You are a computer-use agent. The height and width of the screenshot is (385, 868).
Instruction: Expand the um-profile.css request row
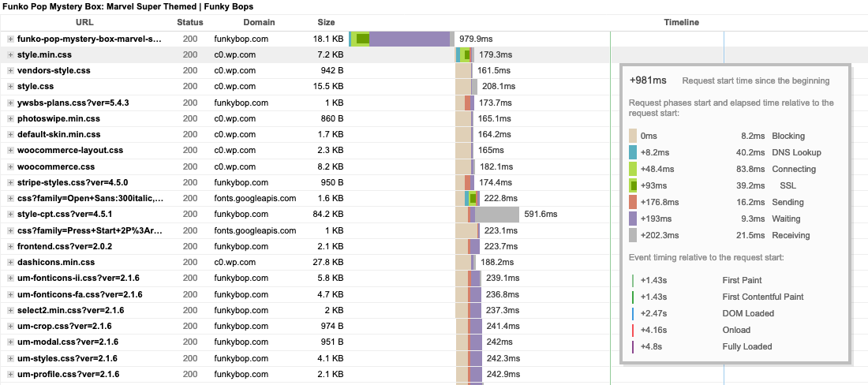tap(10, 375)
